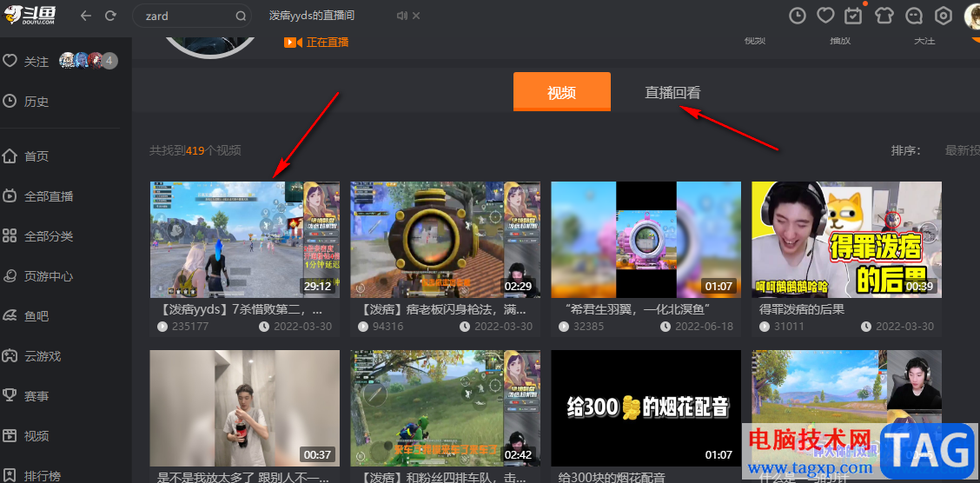Click the 共找到419个视频 count text
The height and width of the screenshot is (483, 980).
[195, 150]
